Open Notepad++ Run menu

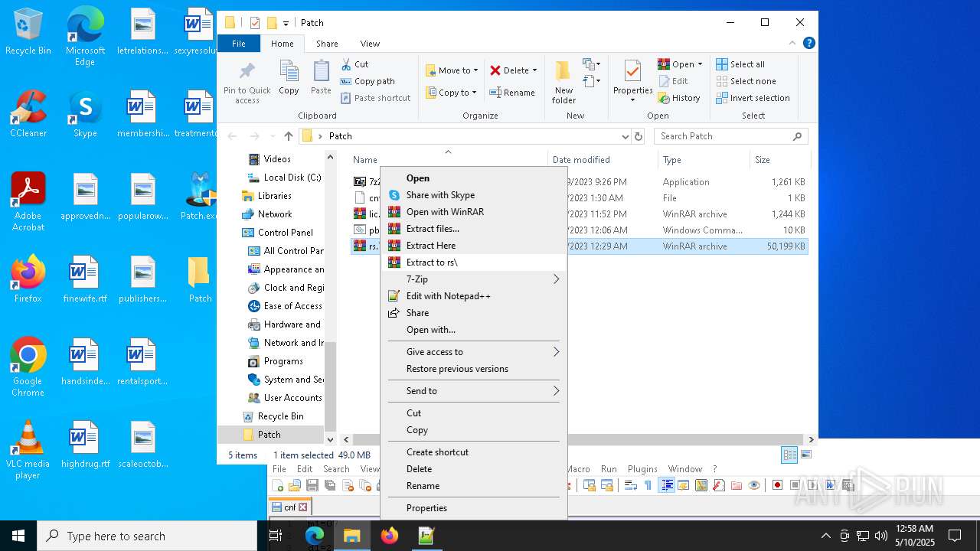point(609,469)
